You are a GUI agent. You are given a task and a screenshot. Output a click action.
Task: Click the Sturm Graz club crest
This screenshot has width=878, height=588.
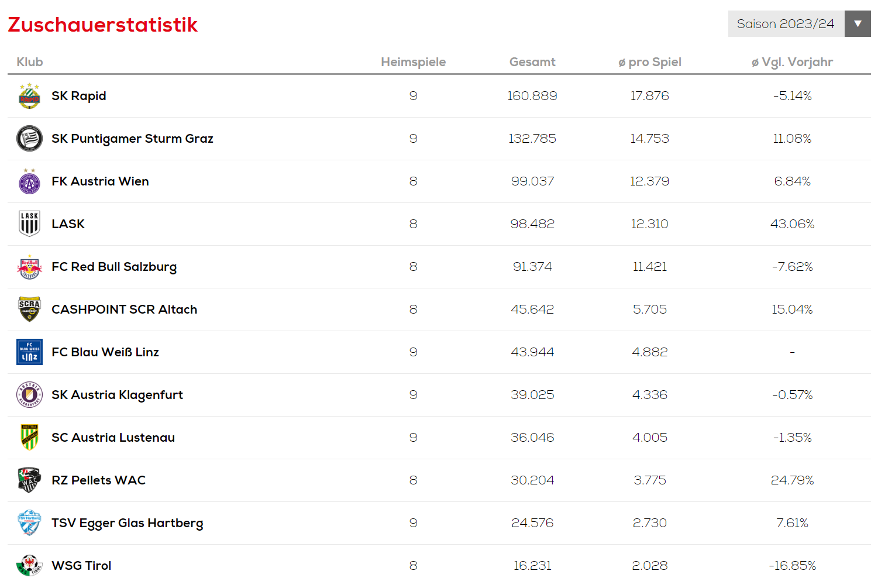(29, 139)
